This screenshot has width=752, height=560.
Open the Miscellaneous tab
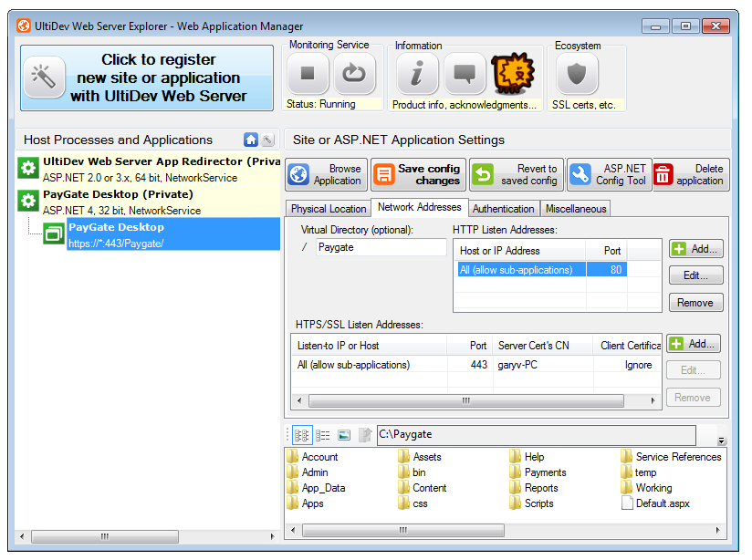click(x=576, y=209)
